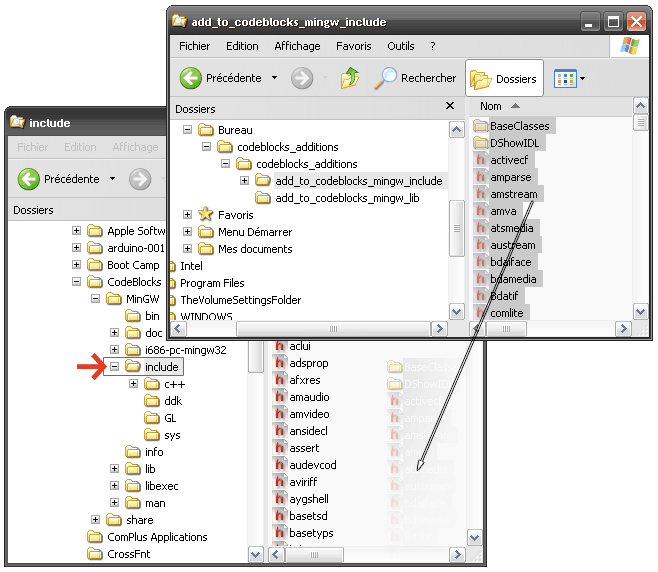
Task: Click the Up folder icon in toolbar
Action: 349,78
